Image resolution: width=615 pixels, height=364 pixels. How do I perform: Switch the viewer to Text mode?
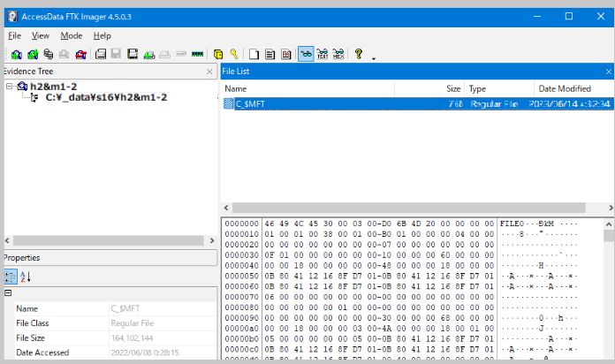(x=323, y=54)
